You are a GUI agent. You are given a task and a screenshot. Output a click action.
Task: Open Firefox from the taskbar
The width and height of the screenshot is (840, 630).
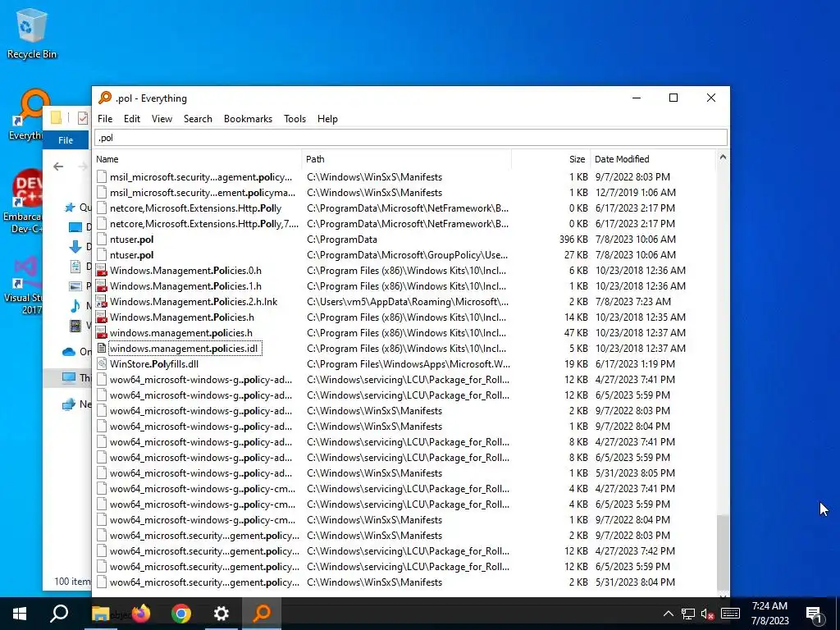[x=141, y=614]
